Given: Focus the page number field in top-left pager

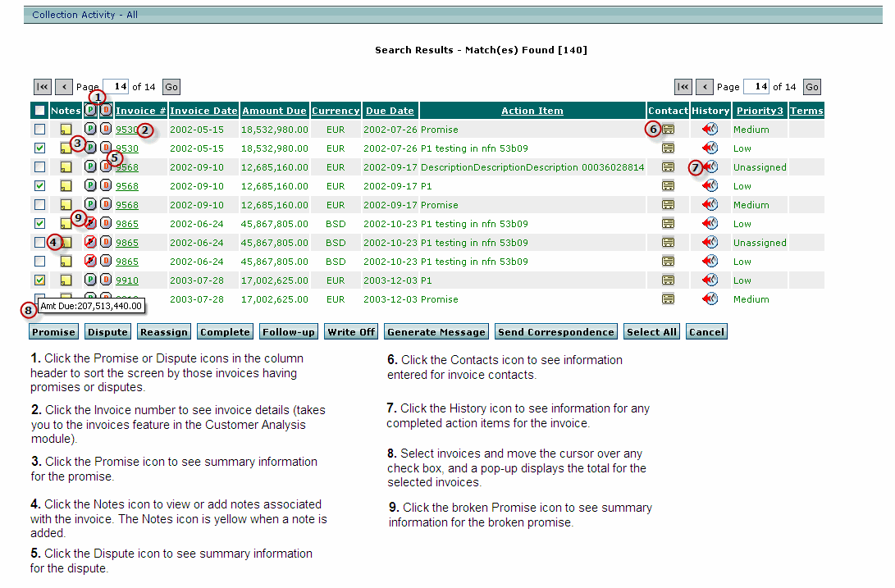Looking at the screenshot, I should pos(116,86).
